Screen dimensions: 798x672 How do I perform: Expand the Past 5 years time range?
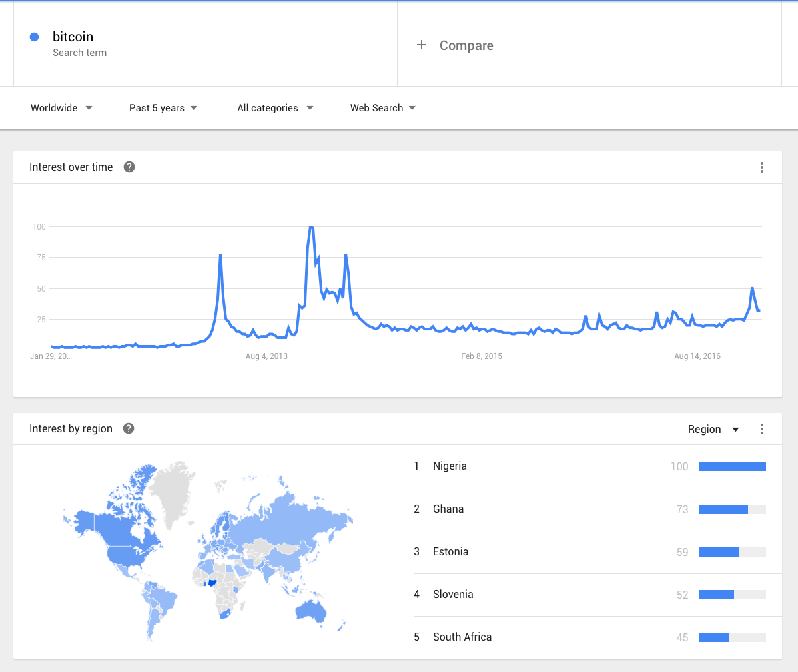point(163,108)
